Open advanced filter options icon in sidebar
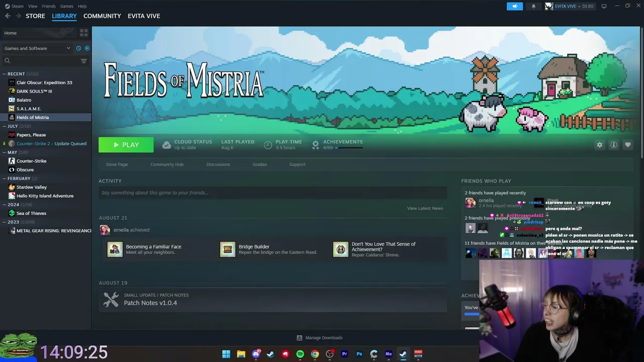This screenshot has height=362, width=644. coord(84,61)
